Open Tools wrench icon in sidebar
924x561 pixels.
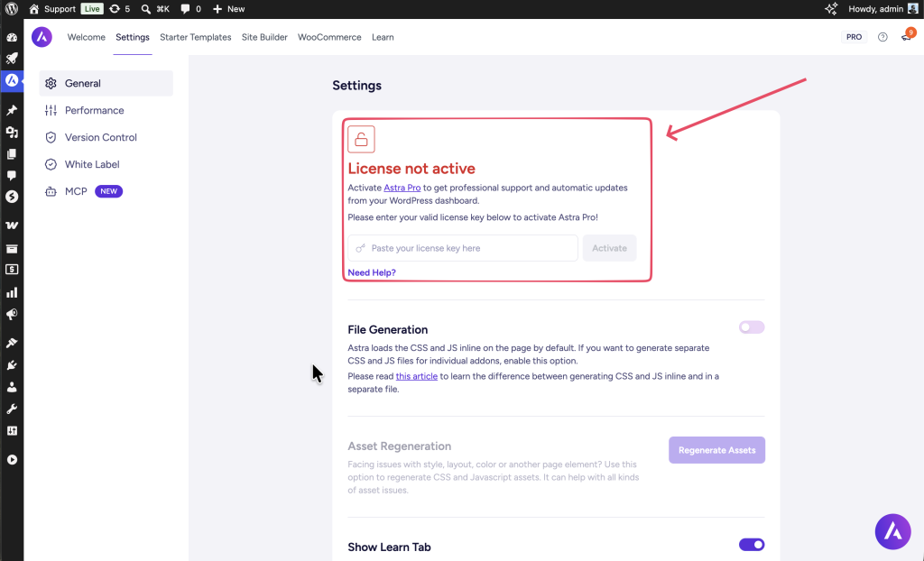12,409
